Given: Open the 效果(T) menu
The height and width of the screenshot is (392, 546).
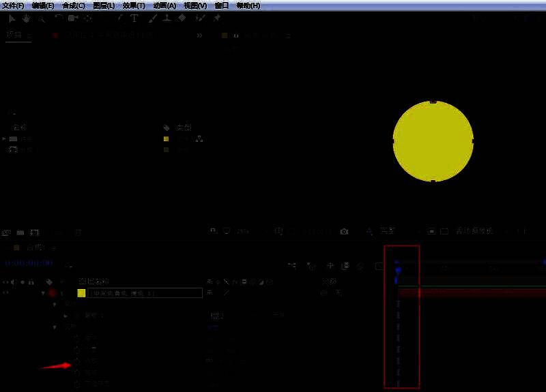Looking at the screenshot, I should tap(134, 5).
